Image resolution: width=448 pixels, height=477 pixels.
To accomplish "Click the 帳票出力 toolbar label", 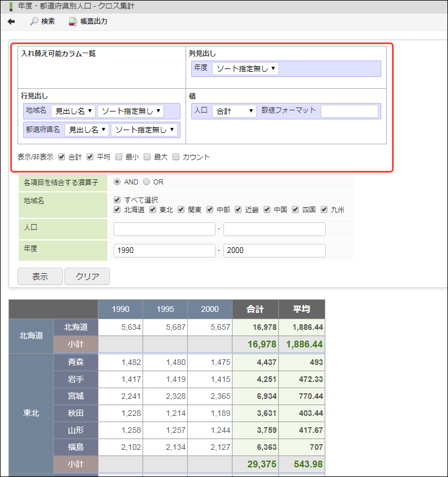I will [x=93, y=22].
